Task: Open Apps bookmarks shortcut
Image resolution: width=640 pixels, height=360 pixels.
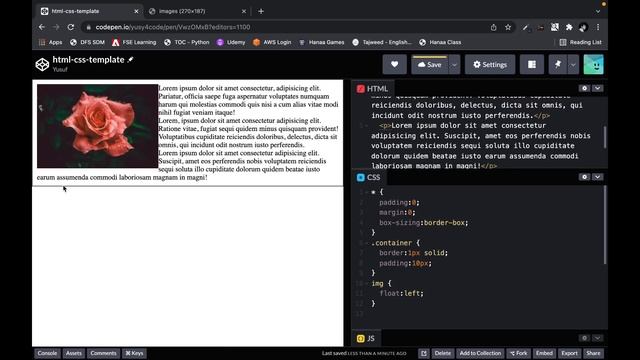Action: point(51,42)
